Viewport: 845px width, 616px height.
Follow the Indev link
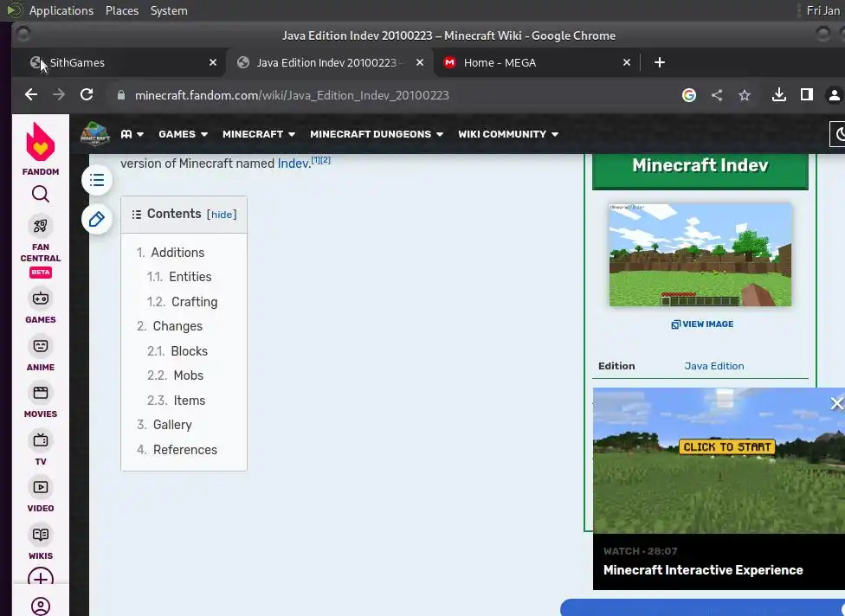pos(293,164)
